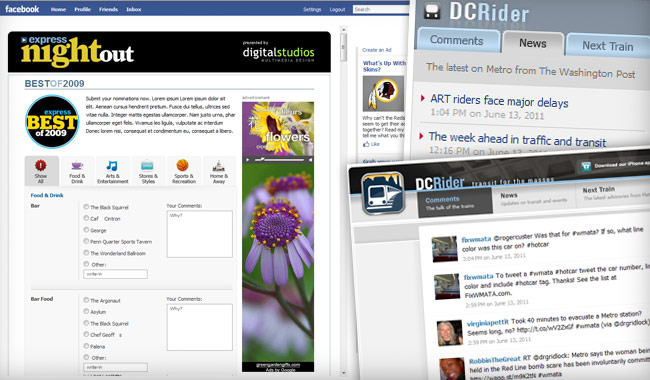Click the flowers ad video progress slider
This screenshot has height=380, width=650.
(x=279, y=160)
